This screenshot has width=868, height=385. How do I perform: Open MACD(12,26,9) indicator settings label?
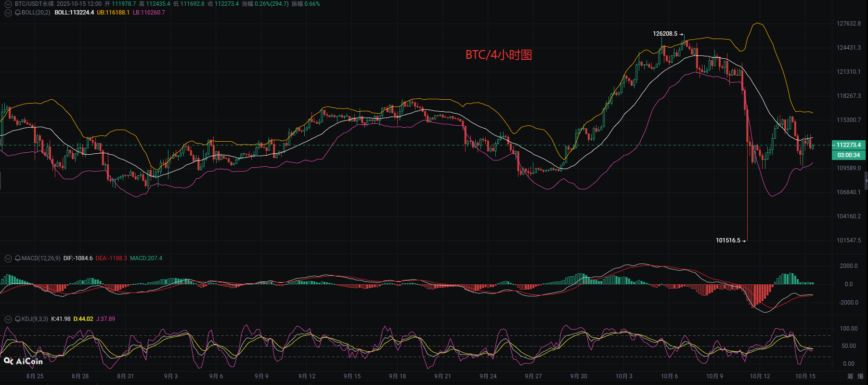click(41, 258)
